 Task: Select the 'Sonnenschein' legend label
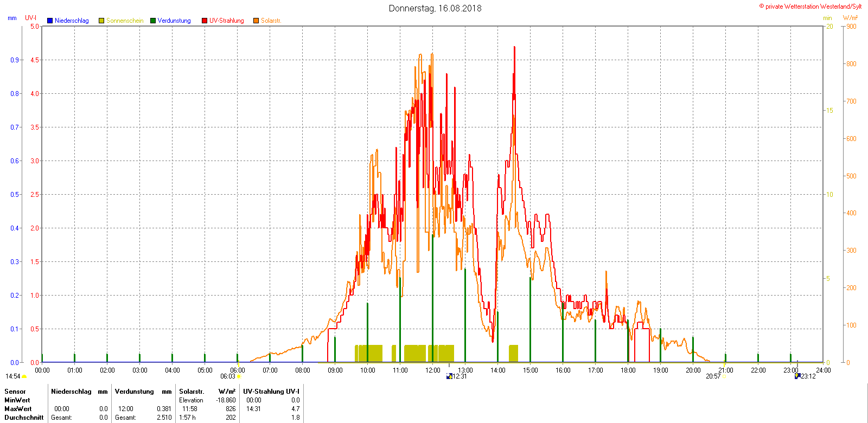pos(125,21)
